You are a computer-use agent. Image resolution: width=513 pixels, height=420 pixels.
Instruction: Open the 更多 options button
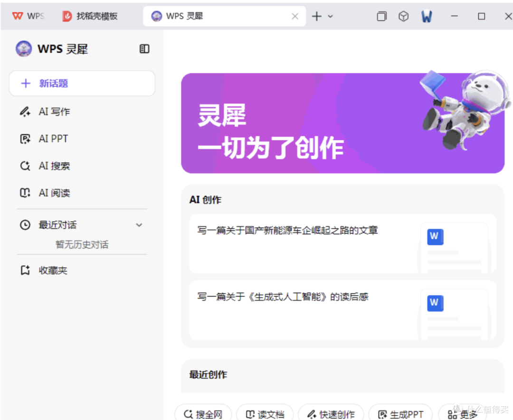(463, 414)
